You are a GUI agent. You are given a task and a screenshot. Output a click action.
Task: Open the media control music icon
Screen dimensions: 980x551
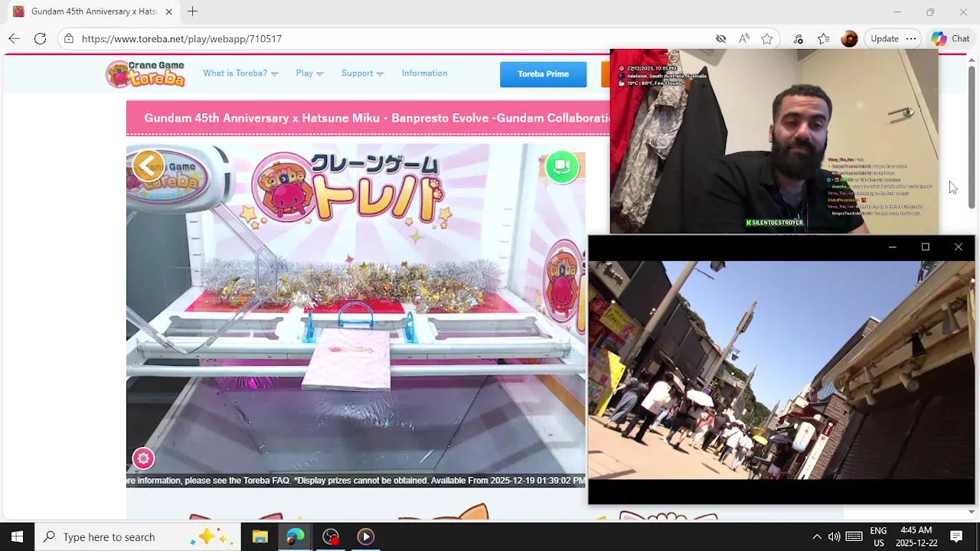click(x=799, y=38)
